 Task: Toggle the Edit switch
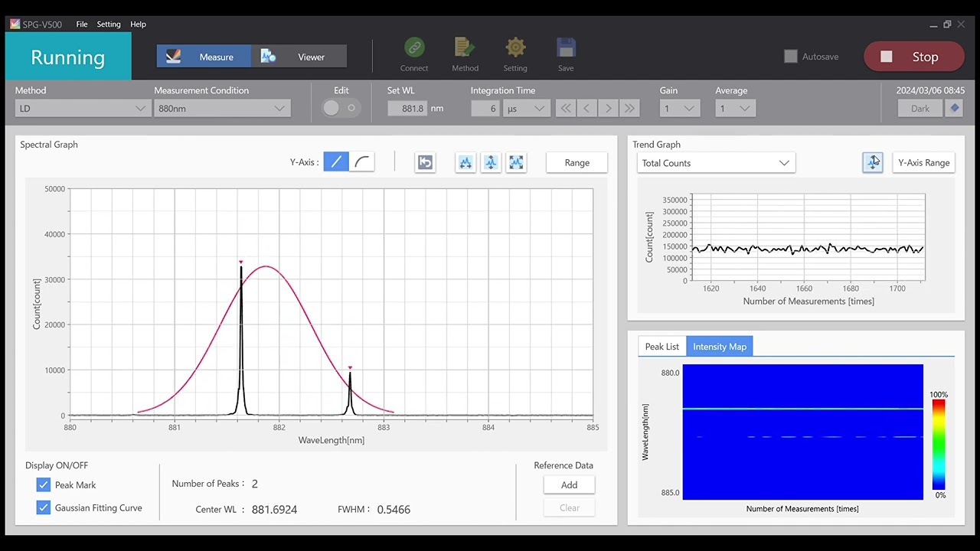coord(341,108)
